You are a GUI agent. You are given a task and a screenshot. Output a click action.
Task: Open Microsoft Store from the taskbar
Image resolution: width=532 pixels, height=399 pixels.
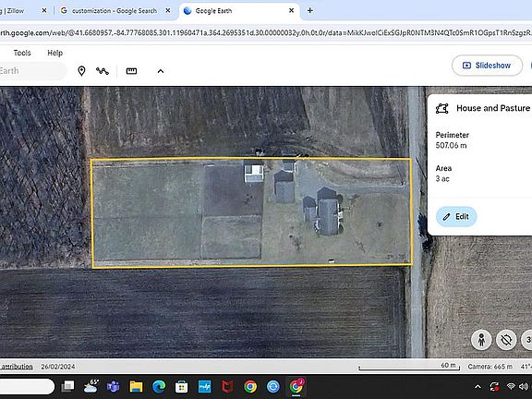182,386
